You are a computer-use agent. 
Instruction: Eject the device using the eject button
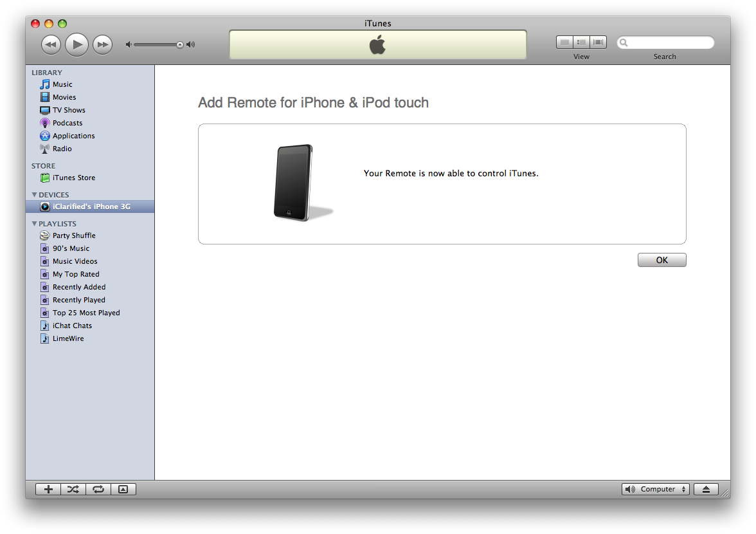(706, 489)
